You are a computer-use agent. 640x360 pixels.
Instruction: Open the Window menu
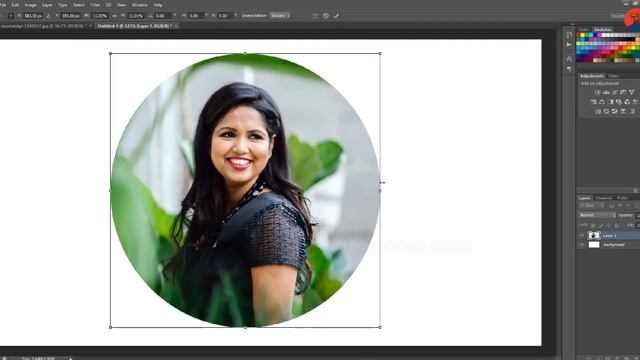(x=140, y=5)
